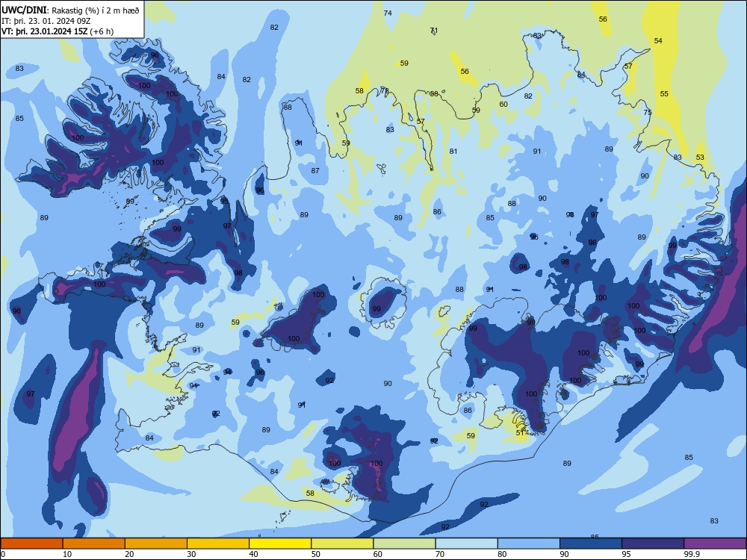Click the legend tick label '40'
The width and height of the screenshot is (747, 560).
[253, 554]
